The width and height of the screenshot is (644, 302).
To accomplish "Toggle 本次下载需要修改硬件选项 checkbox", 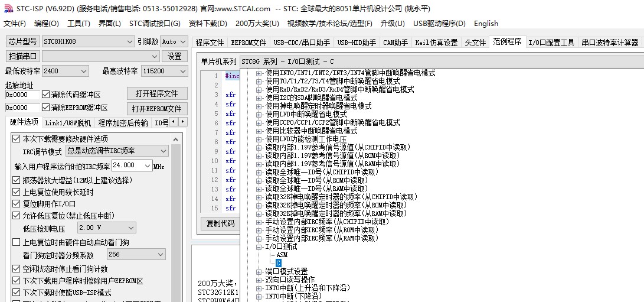I will (x=16, y=139).
